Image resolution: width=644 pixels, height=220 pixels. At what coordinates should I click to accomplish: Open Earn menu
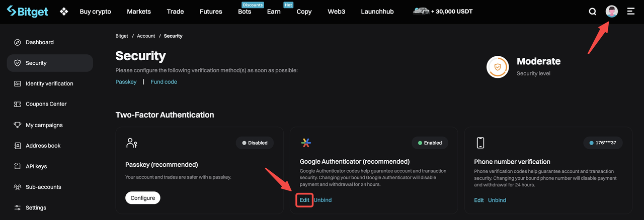tap(274, 12)
